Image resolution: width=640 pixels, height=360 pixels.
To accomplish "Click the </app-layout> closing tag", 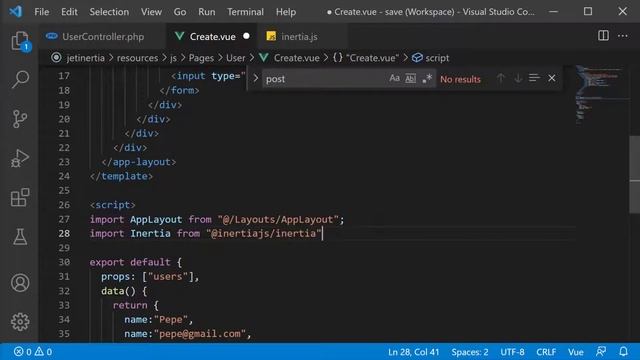I will (x=139, y=162).
